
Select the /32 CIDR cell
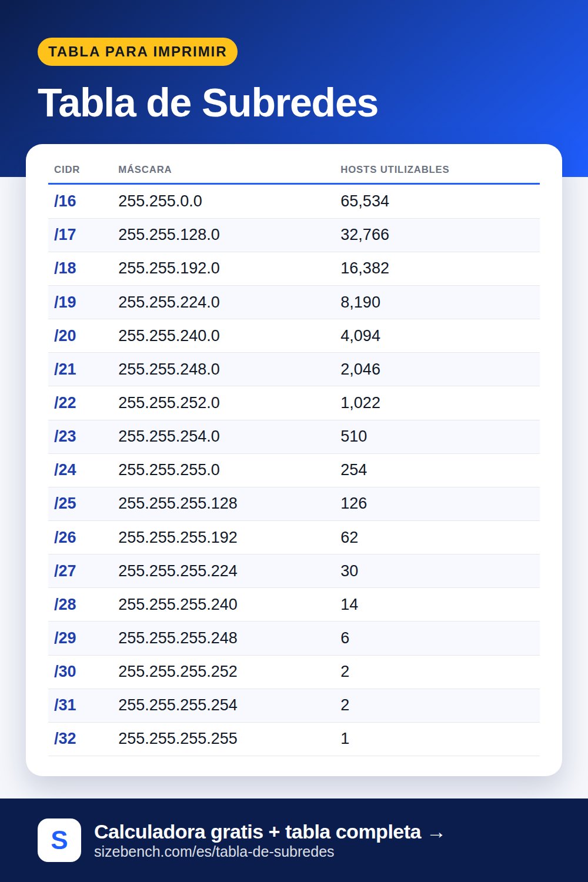(65, 739)
